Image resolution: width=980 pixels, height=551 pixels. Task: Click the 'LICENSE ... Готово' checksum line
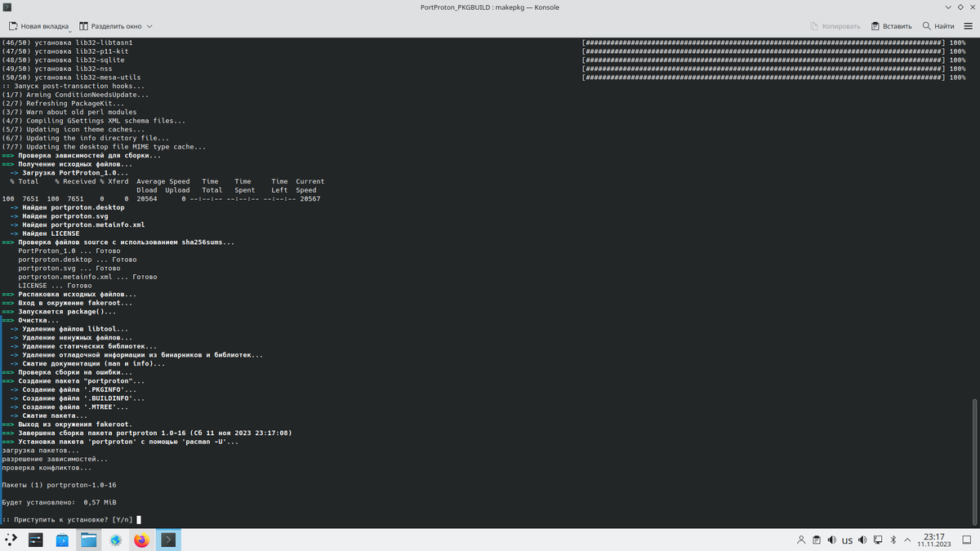[55, 286]
